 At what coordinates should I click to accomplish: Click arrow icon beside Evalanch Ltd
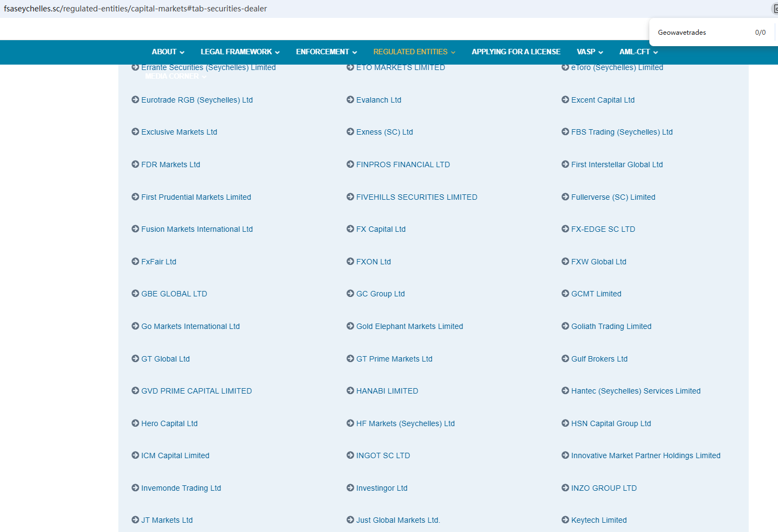pyautogui.click(x=350, y=100)
